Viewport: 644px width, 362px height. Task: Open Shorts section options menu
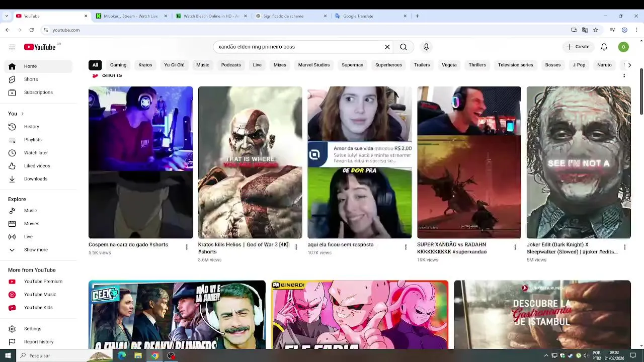[624, 75]
